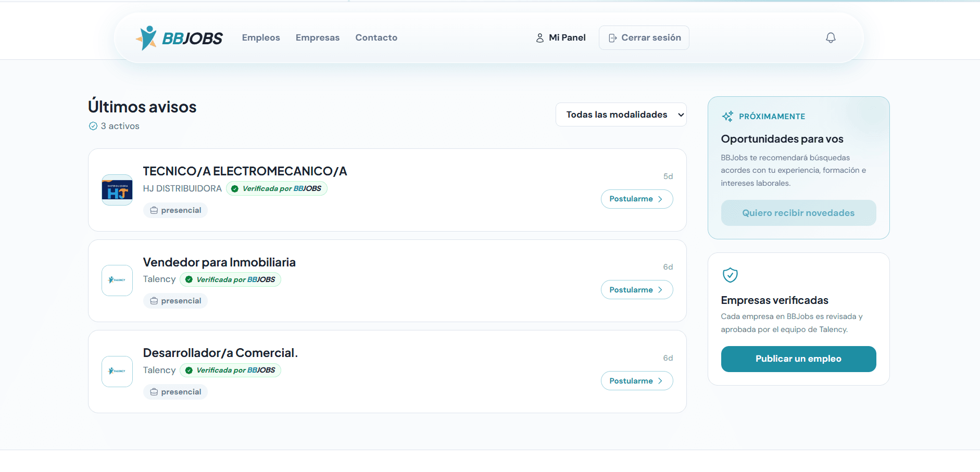Click verified check icon on HJ Distribuidora badge
The height and width of the screenshot is (472, 980).
(235, 189)
